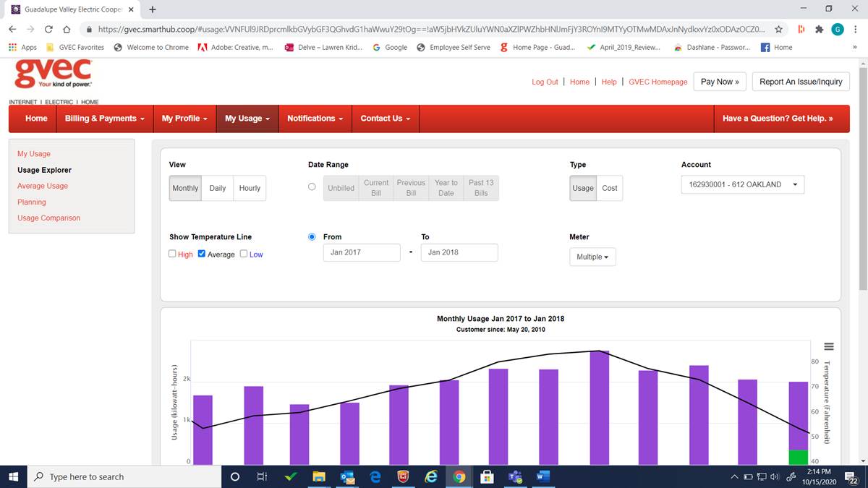
Task: Open File Explorer from the taskbar
Action: pyautogui.click(x=319, y=476)
